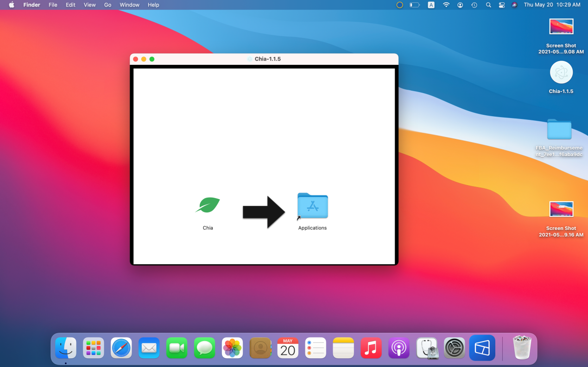Open Disk Utility from the Dock
This screenshot has width=588, height=367.
[427, 348]
